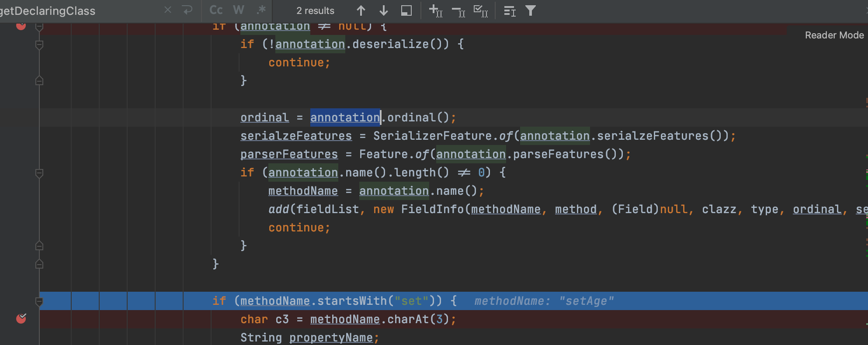Image resolution: width=868 pixels, height=345 pixels.
Task: Toggle Match Case (Cc) search option
Action: (x=216, y=10)
